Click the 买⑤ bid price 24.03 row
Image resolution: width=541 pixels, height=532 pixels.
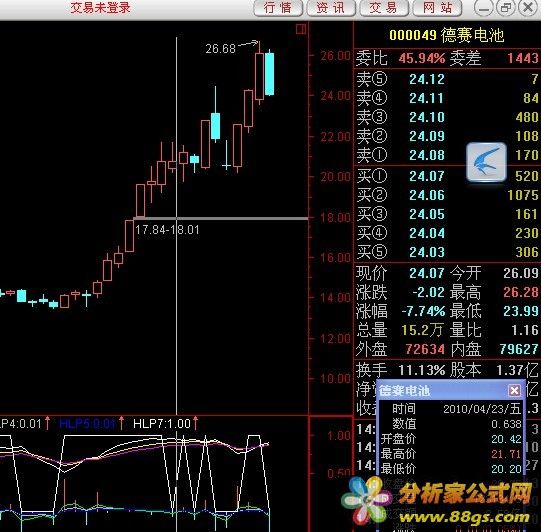[447, 252]
